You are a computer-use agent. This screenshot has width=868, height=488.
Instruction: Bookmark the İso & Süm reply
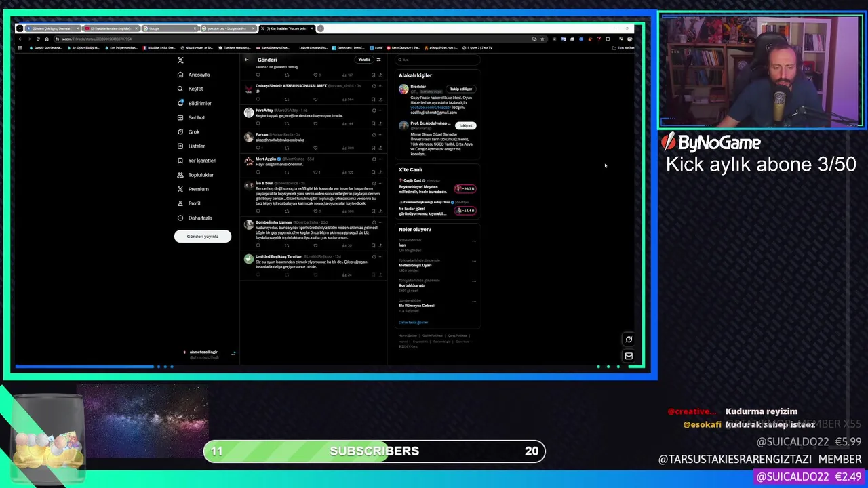point(373,211)
